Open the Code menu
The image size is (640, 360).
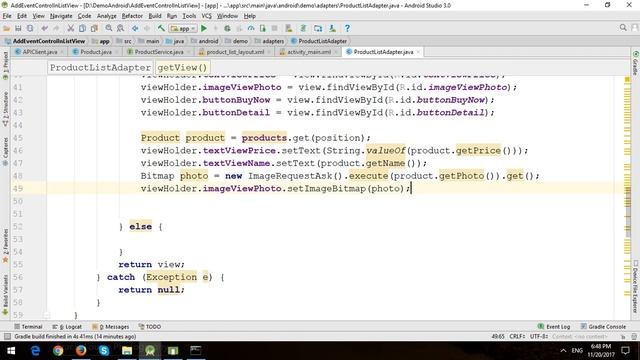point(84,16)
